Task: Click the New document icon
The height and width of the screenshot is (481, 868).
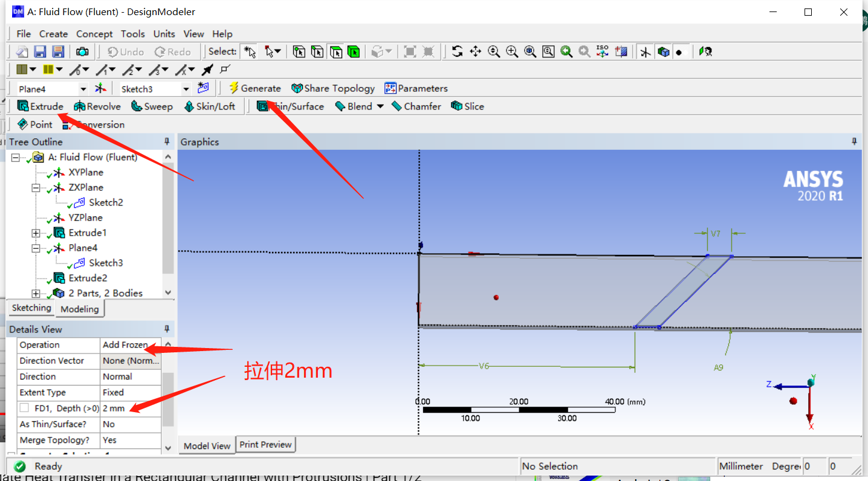Action: pyautogui.click(x=22, y=52)
